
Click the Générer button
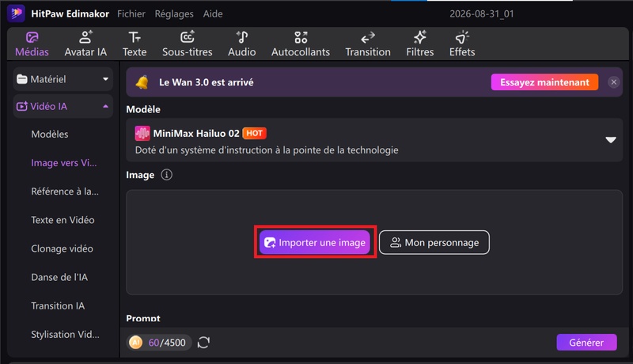click(x=586, y=343)
